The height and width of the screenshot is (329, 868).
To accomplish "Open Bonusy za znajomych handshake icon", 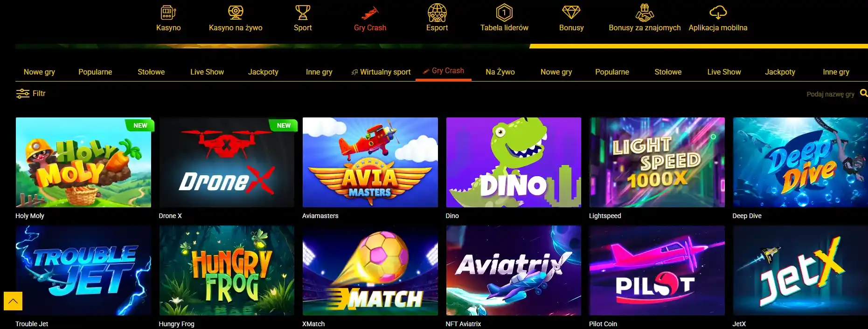I will 645,13.
